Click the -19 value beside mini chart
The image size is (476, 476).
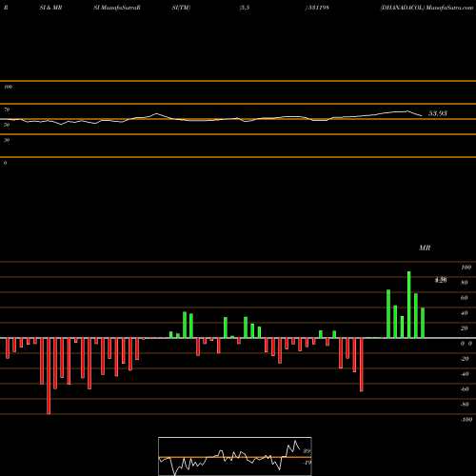pyautogui.click(x=307, y=463)
